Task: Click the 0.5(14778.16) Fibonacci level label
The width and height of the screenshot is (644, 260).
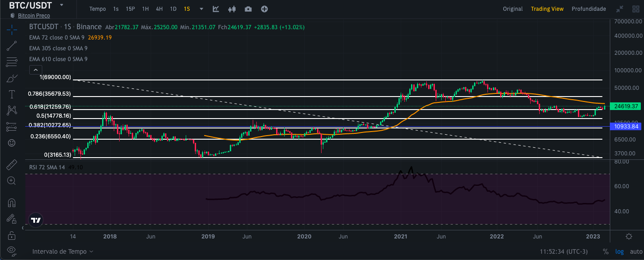Action: (54, 115)
